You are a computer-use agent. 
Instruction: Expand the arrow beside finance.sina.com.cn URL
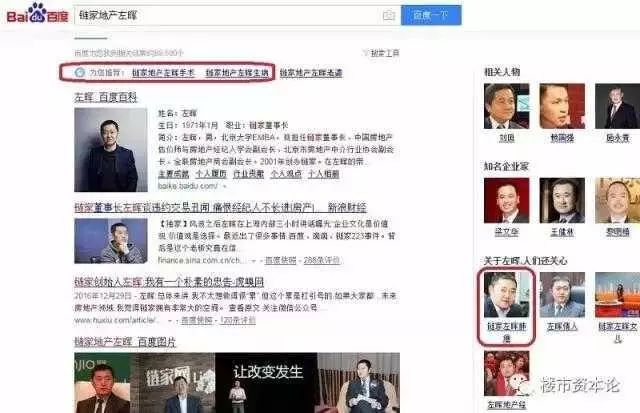[253, 260]
